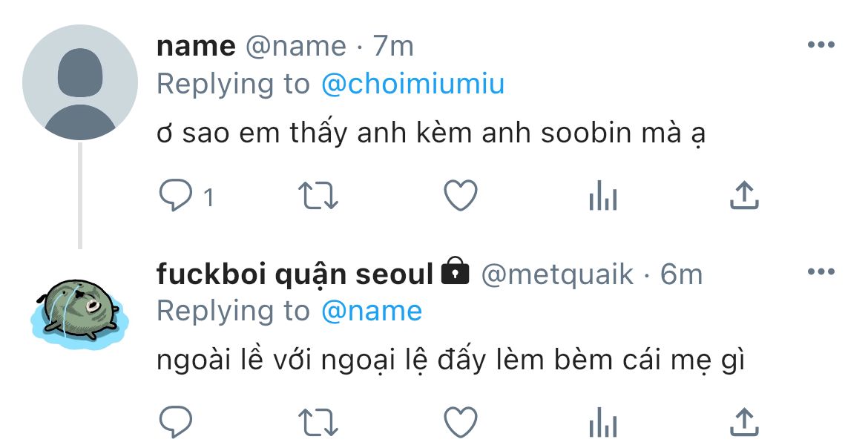Click the 7m timestamp on first tweet
868x445 pixels.
click(393, 46)
